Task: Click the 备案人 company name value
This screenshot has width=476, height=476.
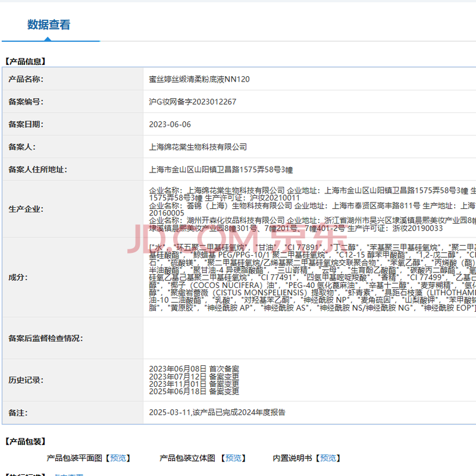Action: point(198,147)
